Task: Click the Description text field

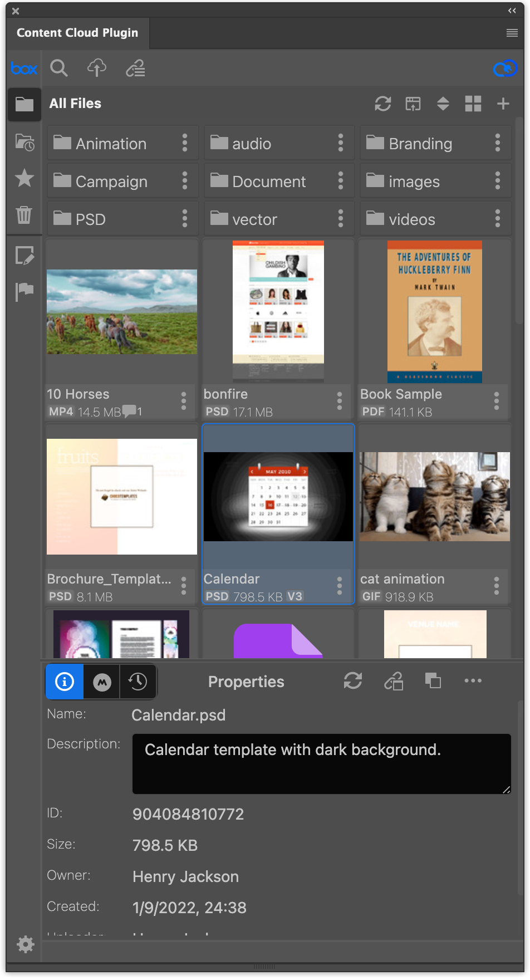Action: [x=321, y=763]
